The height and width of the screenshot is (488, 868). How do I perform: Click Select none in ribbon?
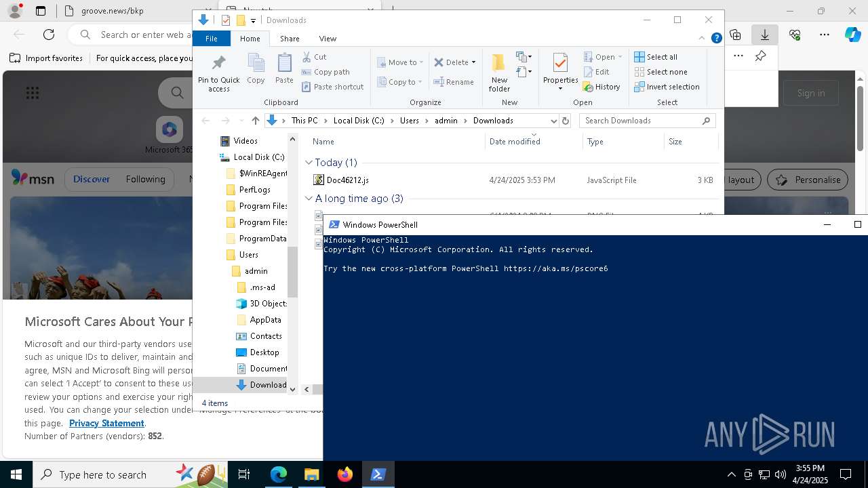[x=660, y=72]
